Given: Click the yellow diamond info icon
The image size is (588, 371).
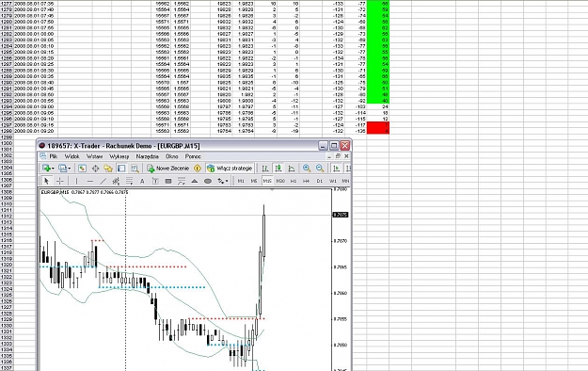Looking at the screenshot, I should click(x=198, y=169).
